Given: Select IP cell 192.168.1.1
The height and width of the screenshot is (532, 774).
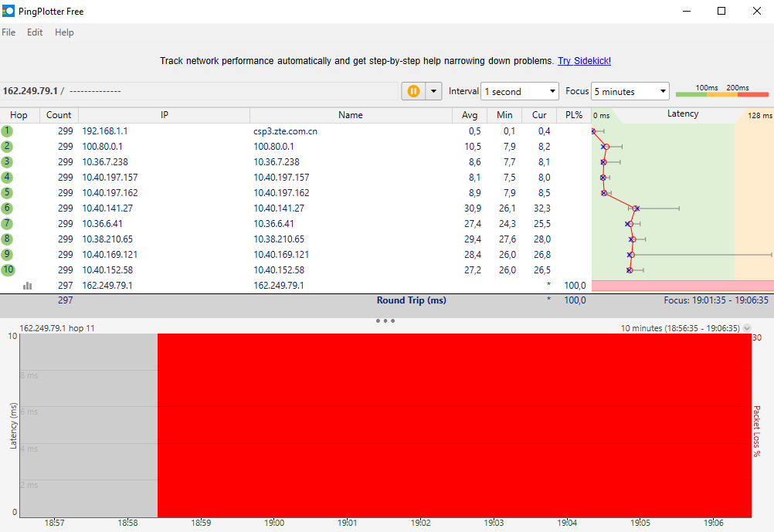Looking at the screenshot, I should coord(104,131).
